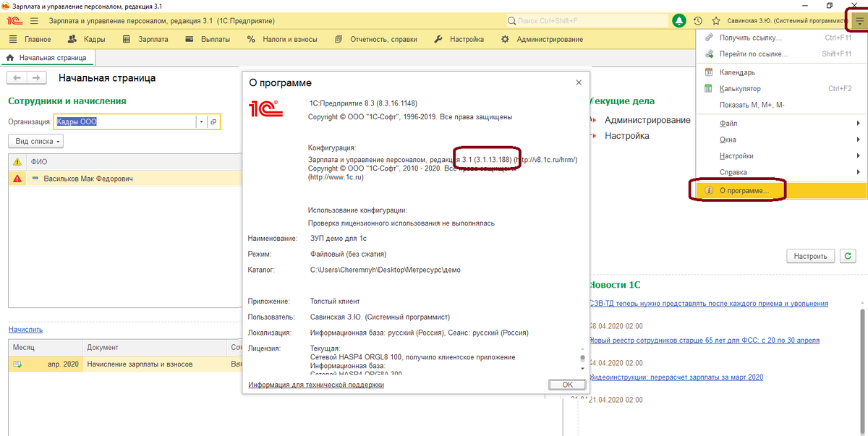
Task: Expand the Справка submenu
Action: click(781, 172)
